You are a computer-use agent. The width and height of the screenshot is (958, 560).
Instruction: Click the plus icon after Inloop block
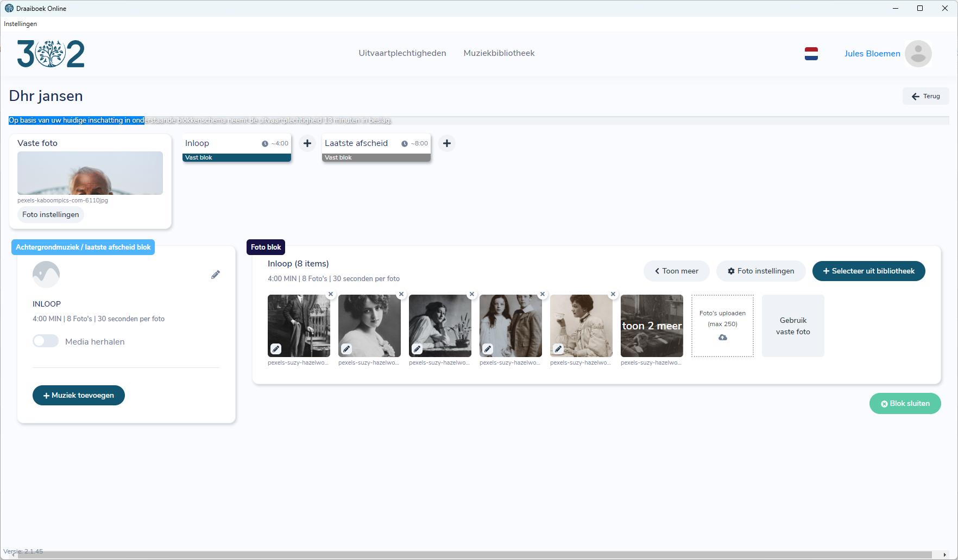click(307, 143)
